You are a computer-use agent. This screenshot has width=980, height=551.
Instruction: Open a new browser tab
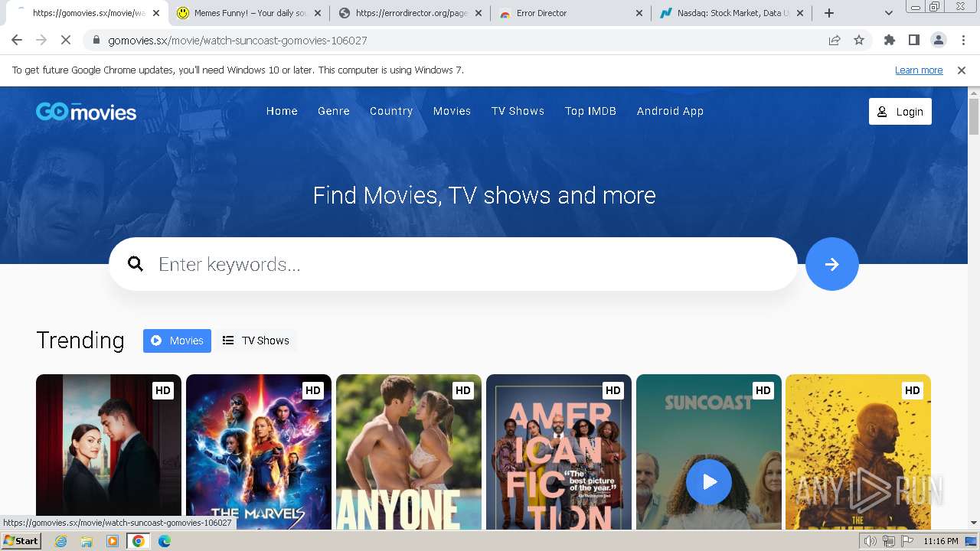click(829, 13)
